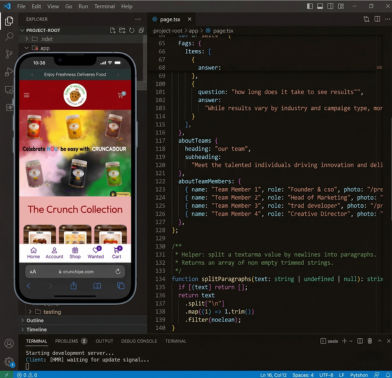392x378 pixels.
Task: Create a new terminal with plus icon
Action: tap(344, 341)
